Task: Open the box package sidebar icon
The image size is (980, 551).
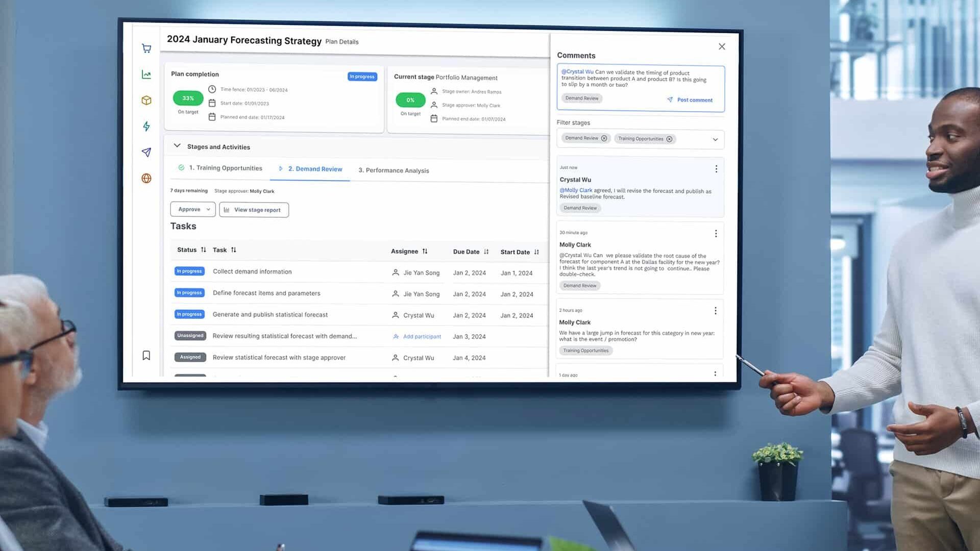Action: pyautogui.click(x=146, y=101)
